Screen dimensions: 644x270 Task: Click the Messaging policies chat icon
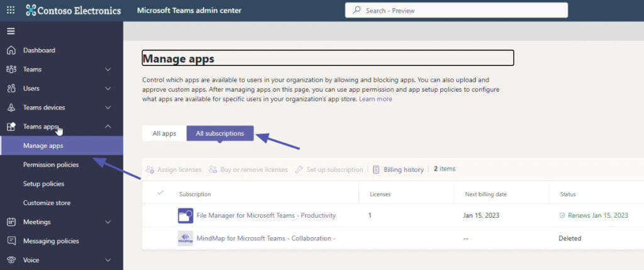tap(11, 241)
